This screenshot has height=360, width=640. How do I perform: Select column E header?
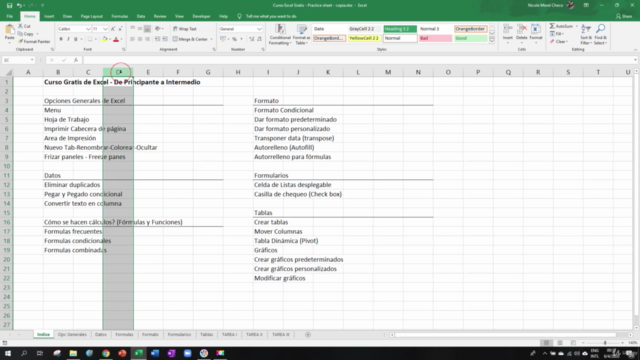point(148,72)
